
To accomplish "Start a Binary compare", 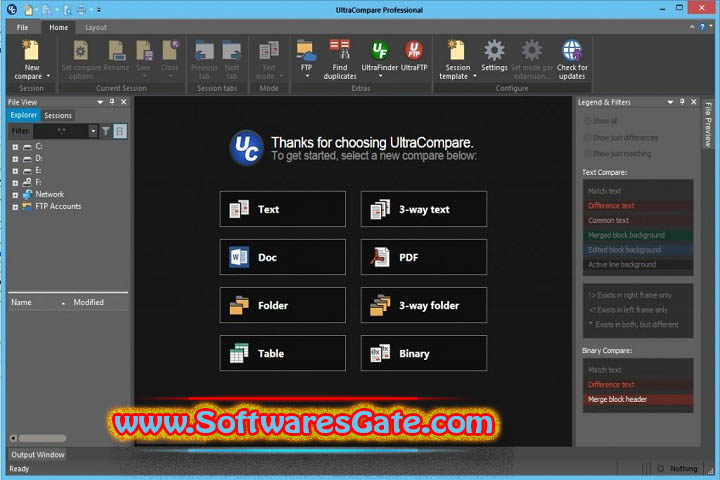I will (423, 353).
